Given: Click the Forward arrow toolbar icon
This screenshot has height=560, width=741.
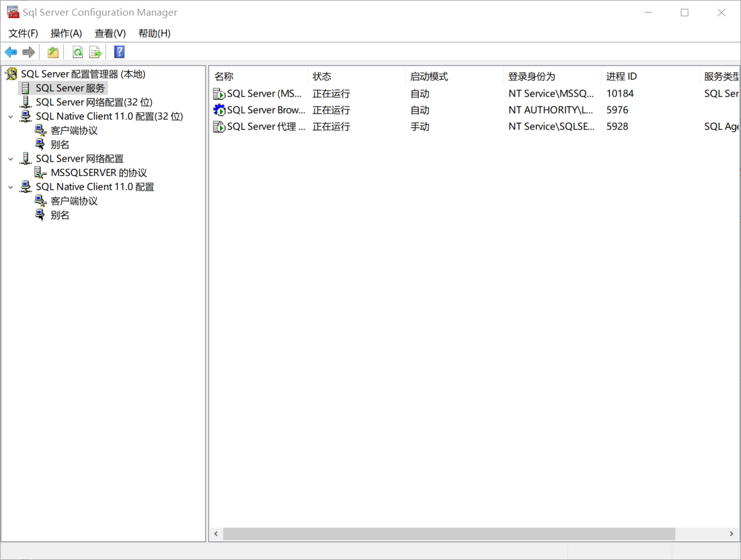Looking at the screenshot, I should [28, 52].
